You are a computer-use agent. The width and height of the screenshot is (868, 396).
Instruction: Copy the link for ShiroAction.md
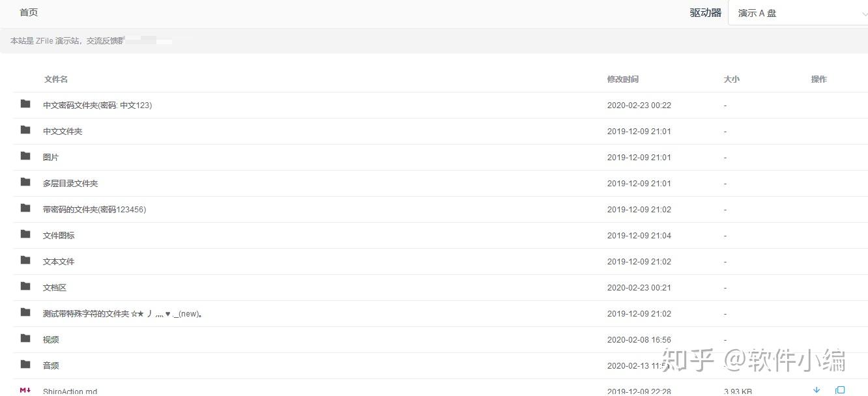[x=840, y=390]
